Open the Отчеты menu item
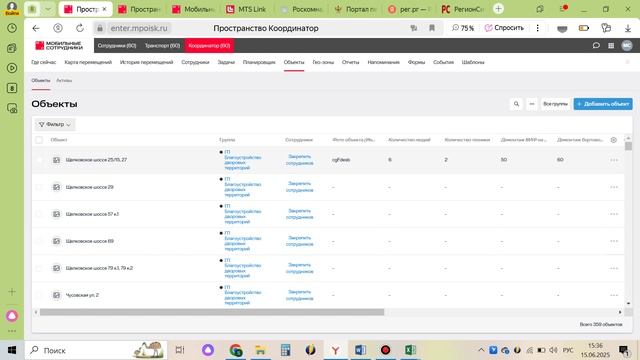 coord(351,62)
